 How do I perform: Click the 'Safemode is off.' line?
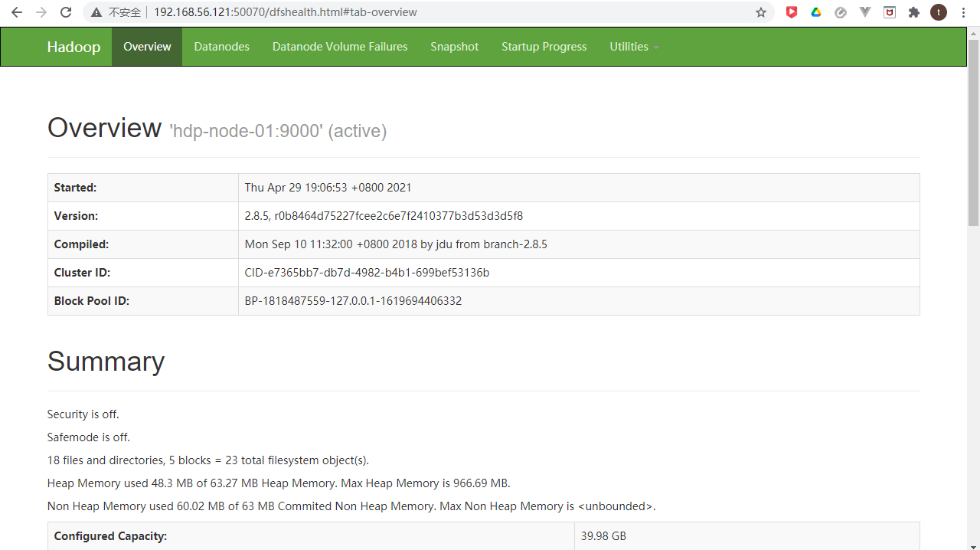tap(89, 437)
